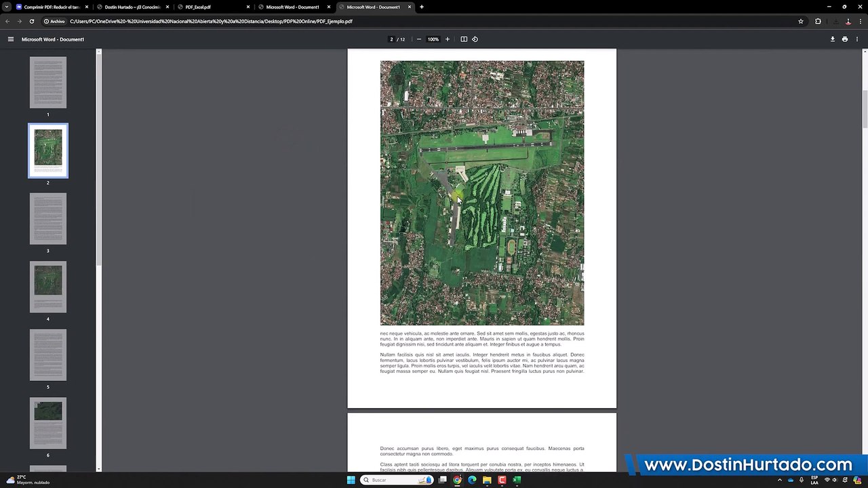The width and height of the screenshot is (868, 488).
Task: Click the ESP LAA language indicator
Action: tap(814, 480)
